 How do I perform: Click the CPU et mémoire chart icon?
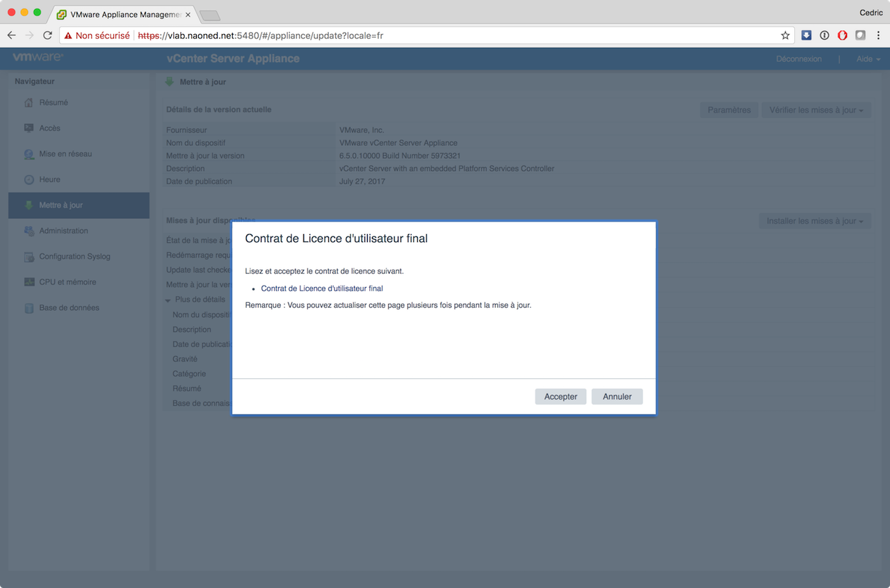click(29, 282)
